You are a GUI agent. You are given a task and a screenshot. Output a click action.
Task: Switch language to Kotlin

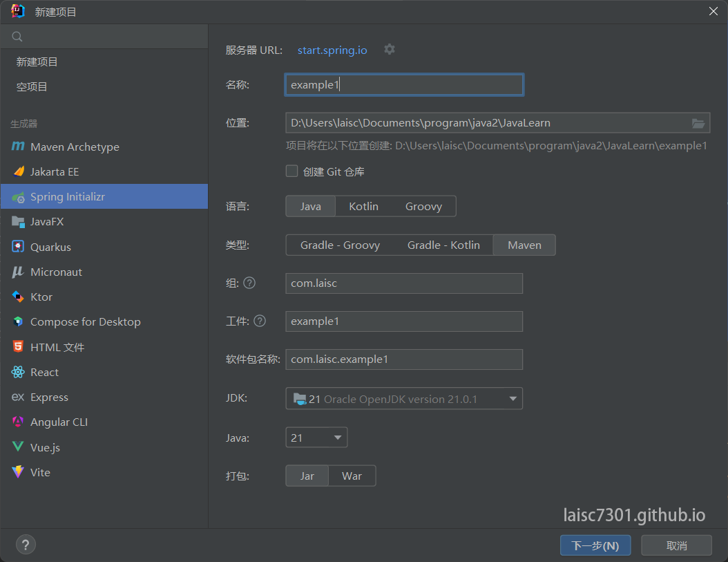click(x=363, y=207)
